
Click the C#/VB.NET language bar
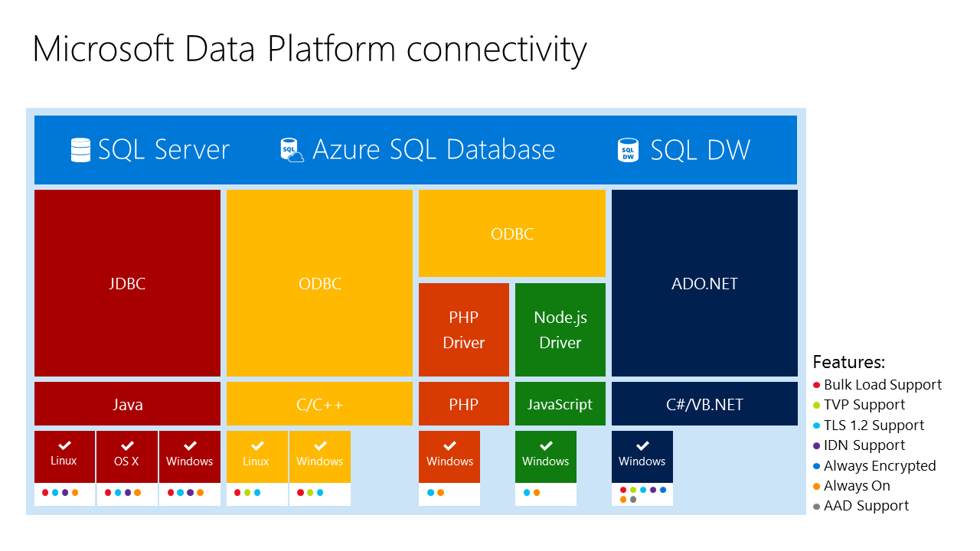704,404
